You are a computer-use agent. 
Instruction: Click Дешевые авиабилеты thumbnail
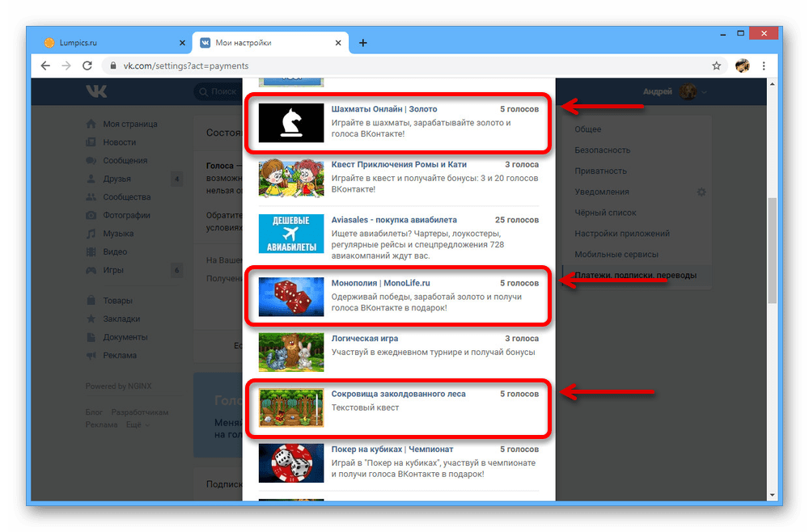(291, 234)
